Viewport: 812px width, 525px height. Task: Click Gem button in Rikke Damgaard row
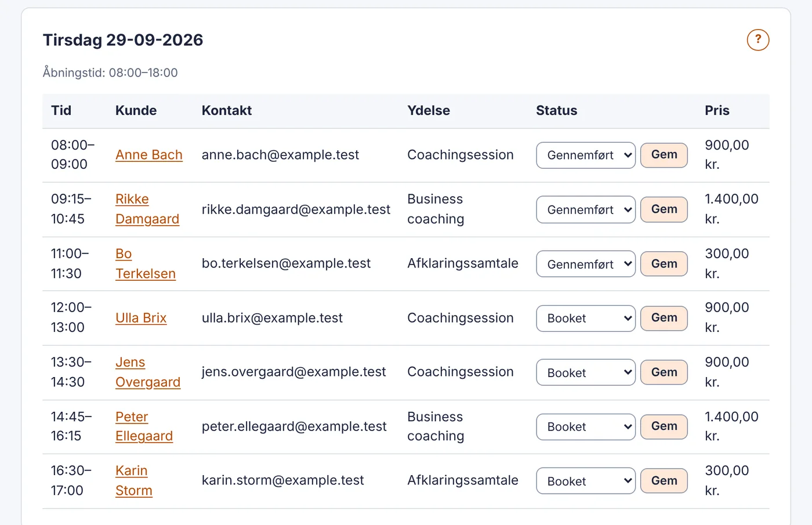tap(664, 209)
